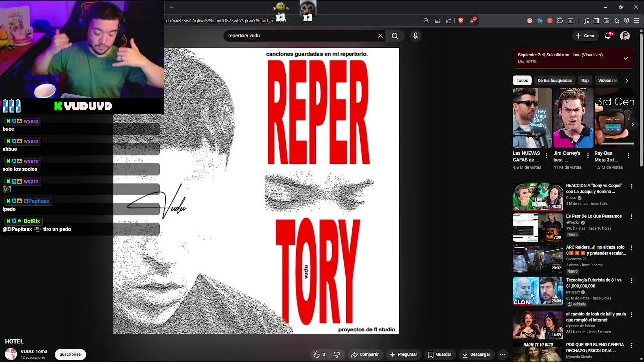This screenshot has width=644, height=362.
Task: Open options for 'Ray-Ban Meta 3rd' short
Action: point(629,156)
